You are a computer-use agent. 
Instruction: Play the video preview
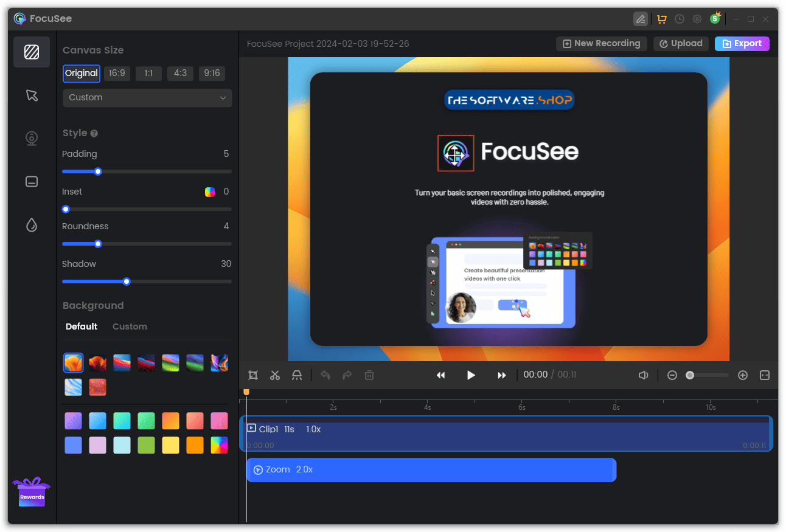[x=471, y=375]
